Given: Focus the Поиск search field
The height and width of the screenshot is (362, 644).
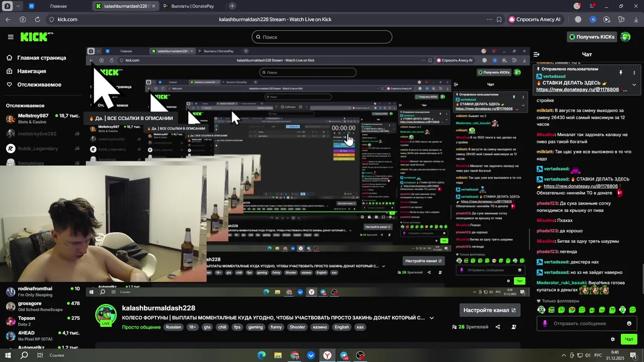Looking at the screenshot, I should point(321,37).
